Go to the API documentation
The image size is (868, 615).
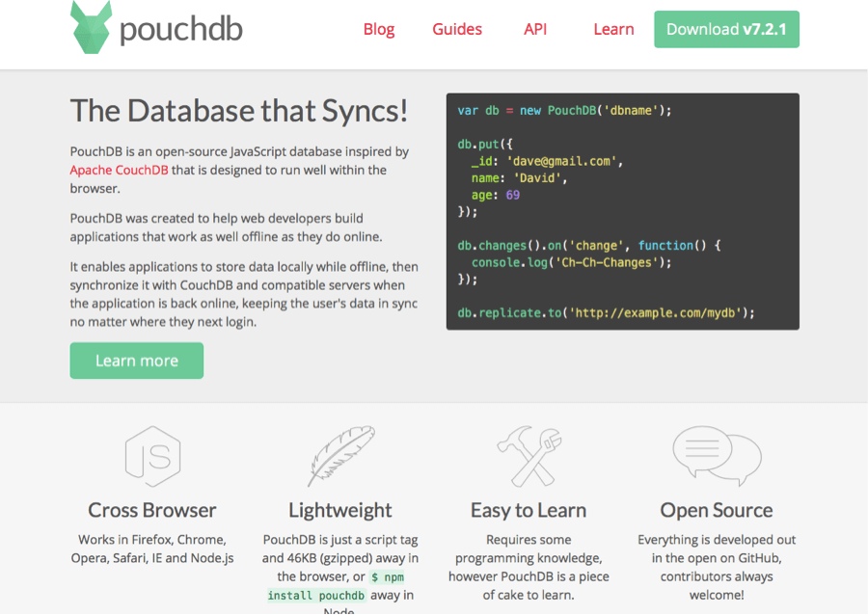(x=534, y=29)
